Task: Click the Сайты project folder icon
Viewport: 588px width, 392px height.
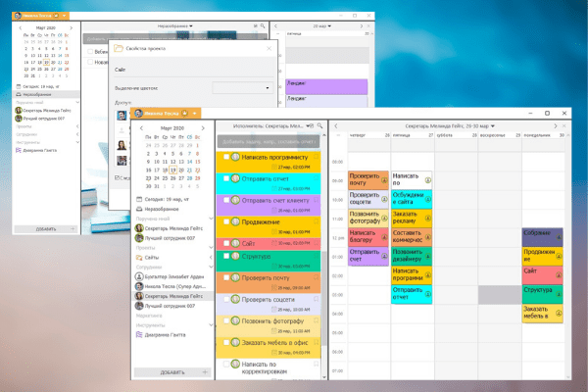Action: click(x=137, y=256)
